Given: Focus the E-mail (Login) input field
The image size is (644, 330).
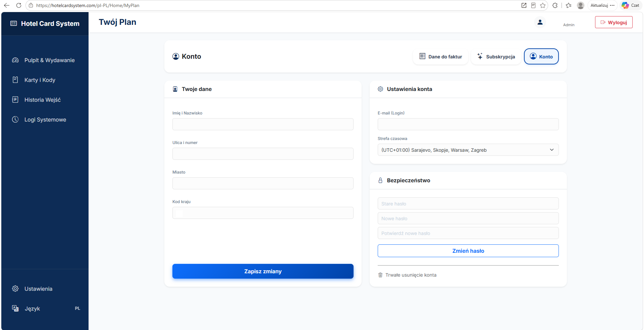Looking at the screenshot, I should (468, 124).
